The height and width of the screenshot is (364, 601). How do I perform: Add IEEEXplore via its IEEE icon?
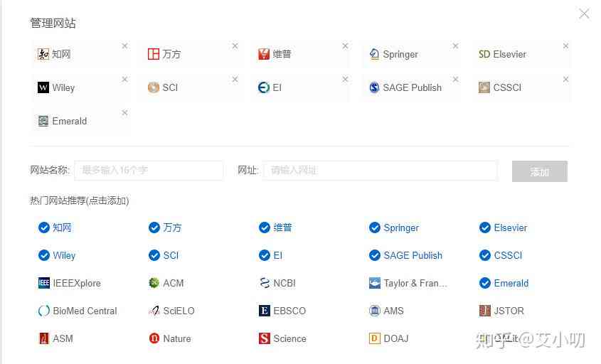pos(44,283)
